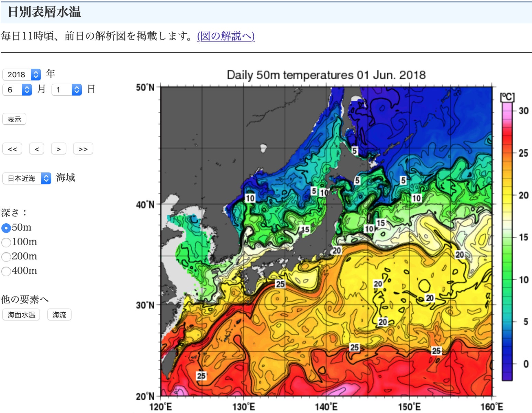Advance one day with > button
Screen dimensions: 532x413
coord(58,149)
